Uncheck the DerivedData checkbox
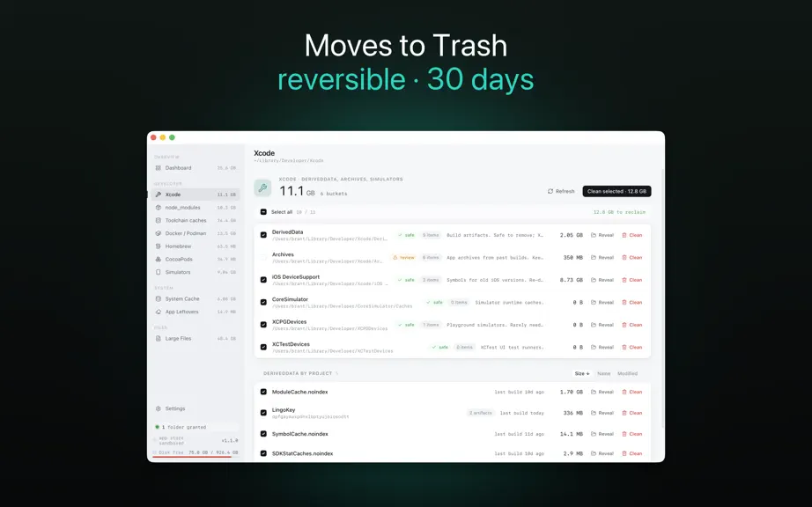812x507 pixels. [x=263, y=235]
